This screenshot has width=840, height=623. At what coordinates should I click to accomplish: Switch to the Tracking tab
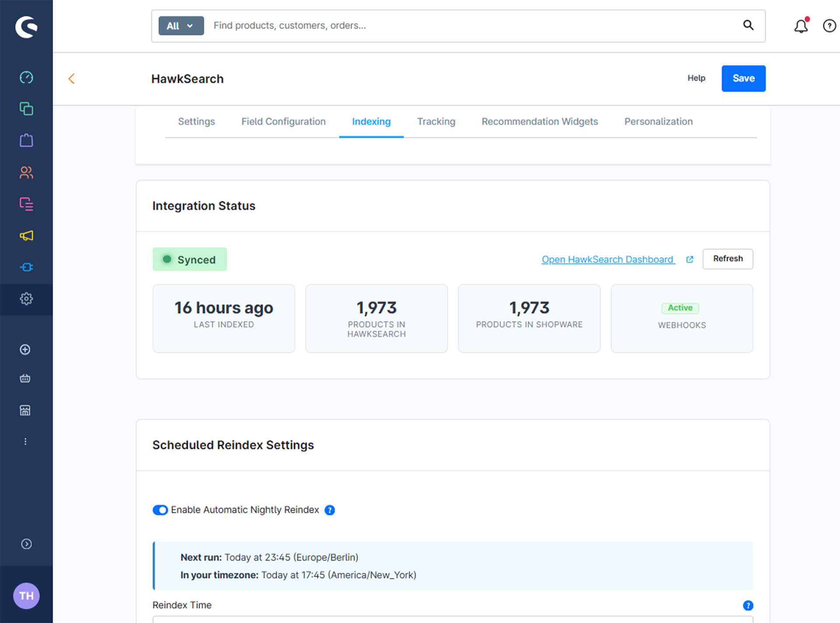(x=436, y=122)
